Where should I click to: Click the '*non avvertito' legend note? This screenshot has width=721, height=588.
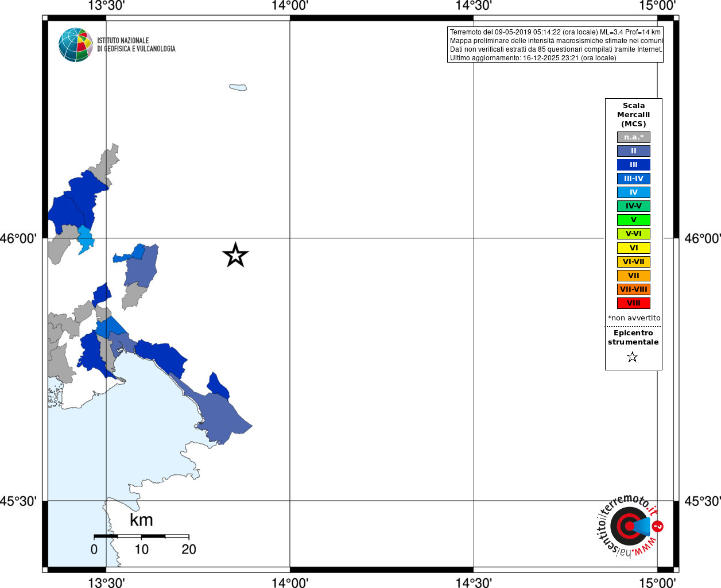[634, 318]
